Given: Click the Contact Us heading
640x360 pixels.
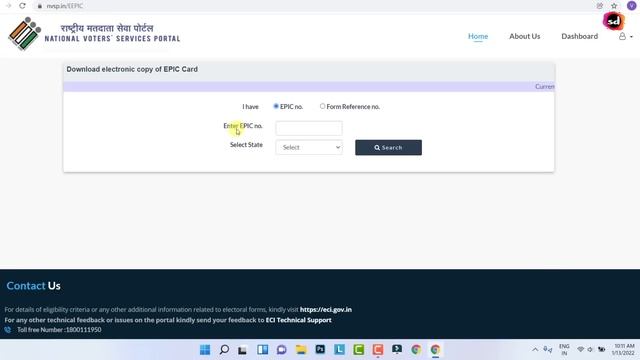Looking at the screenshot, I should [x=33, y=286].
